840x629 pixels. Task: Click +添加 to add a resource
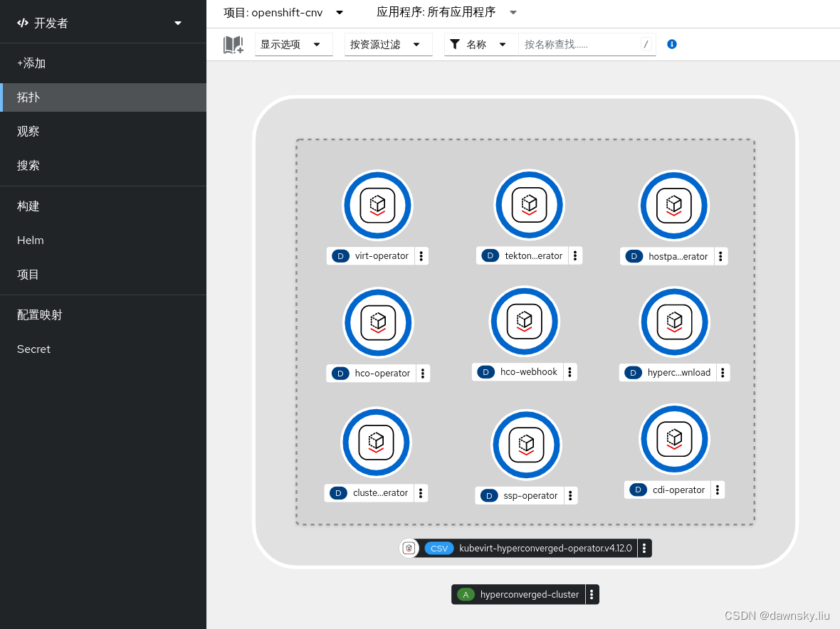coord(31,63)
